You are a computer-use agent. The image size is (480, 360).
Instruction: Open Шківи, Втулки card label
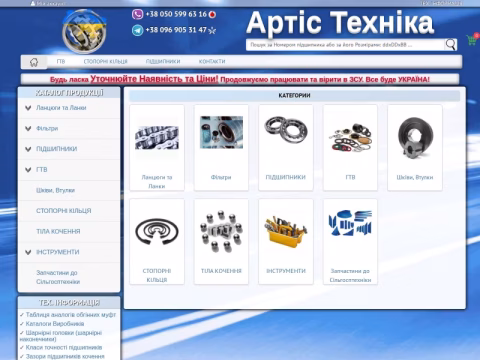415,177
